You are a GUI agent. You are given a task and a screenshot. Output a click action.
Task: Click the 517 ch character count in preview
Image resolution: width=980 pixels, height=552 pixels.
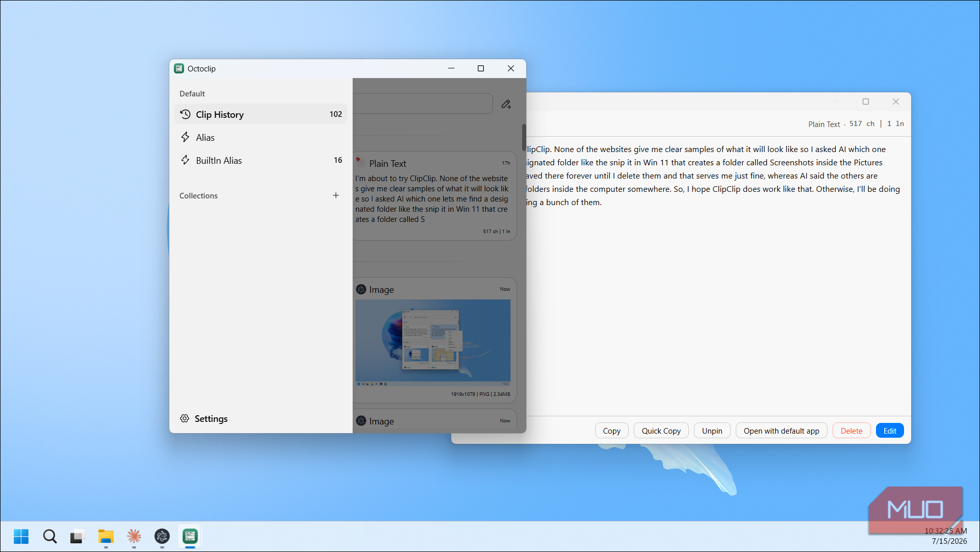862,123
